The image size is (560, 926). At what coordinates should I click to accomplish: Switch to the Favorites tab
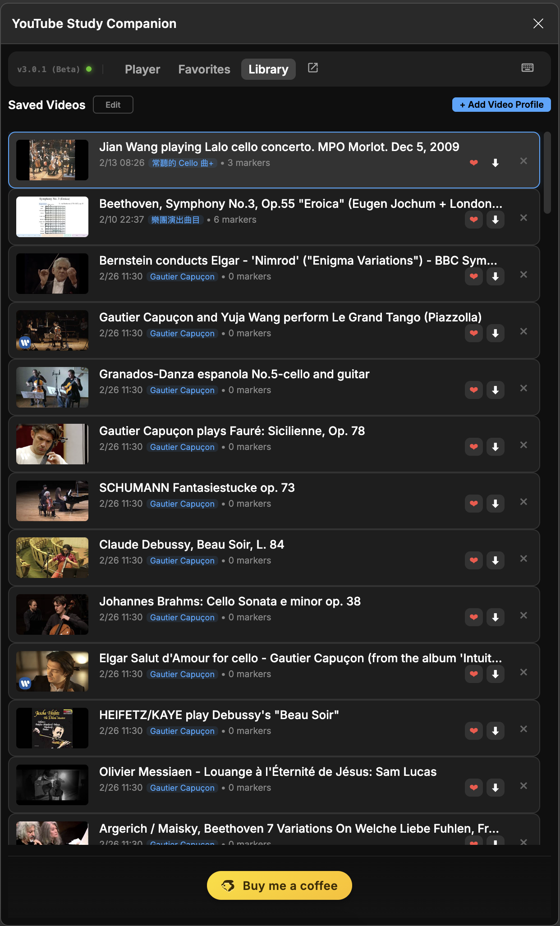(x=204, y=69)
